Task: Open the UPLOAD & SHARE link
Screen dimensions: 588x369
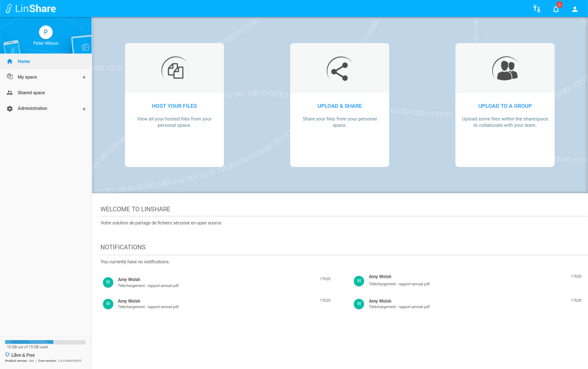Action: (x=340, y=106)
